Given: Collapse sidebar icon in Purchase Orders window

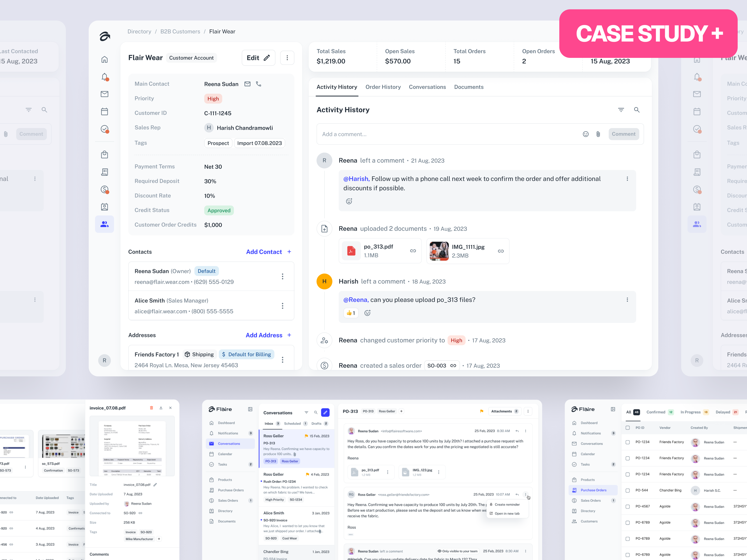Looking at the screenshot, I should tap(613, 409).
